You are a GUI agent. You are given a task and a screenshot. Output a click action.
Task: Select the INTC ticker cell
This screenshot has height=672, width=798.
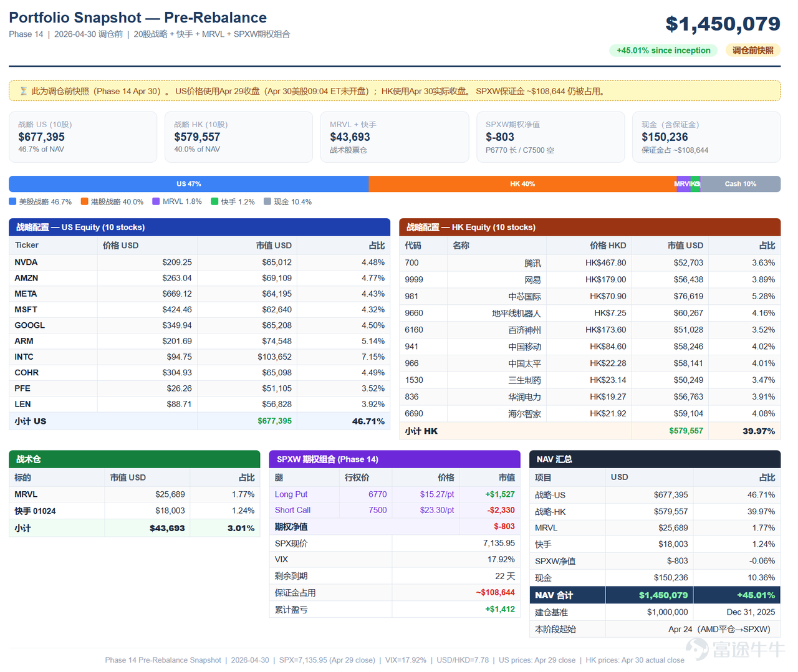(x=53, y=357)
